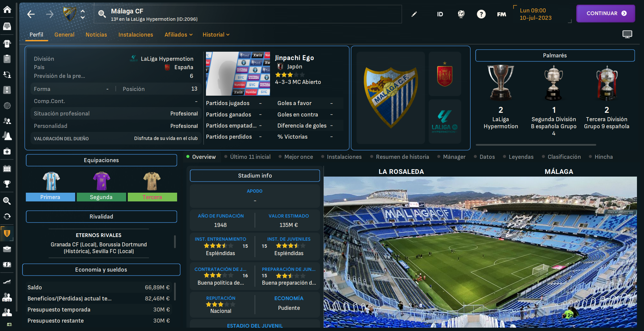Open manager Jinpachi Ego's profile
The width and height of the screenshot is (644, 331).
294,58
